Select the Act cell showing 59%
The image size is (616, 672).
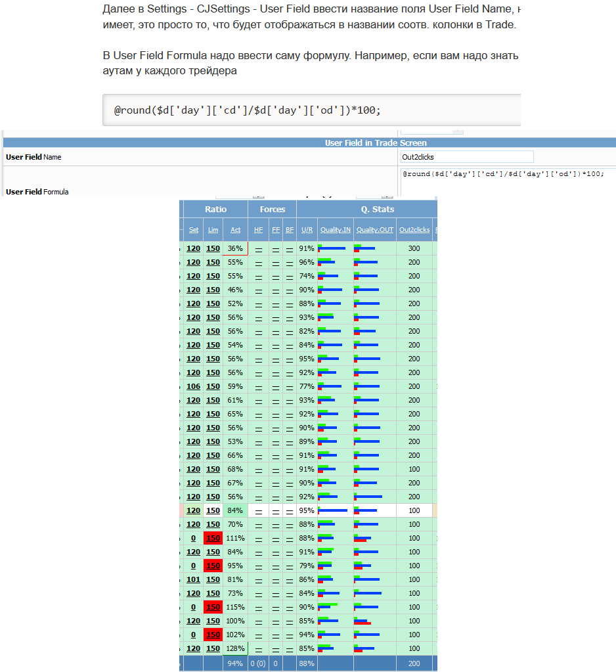tap(235, 386)
